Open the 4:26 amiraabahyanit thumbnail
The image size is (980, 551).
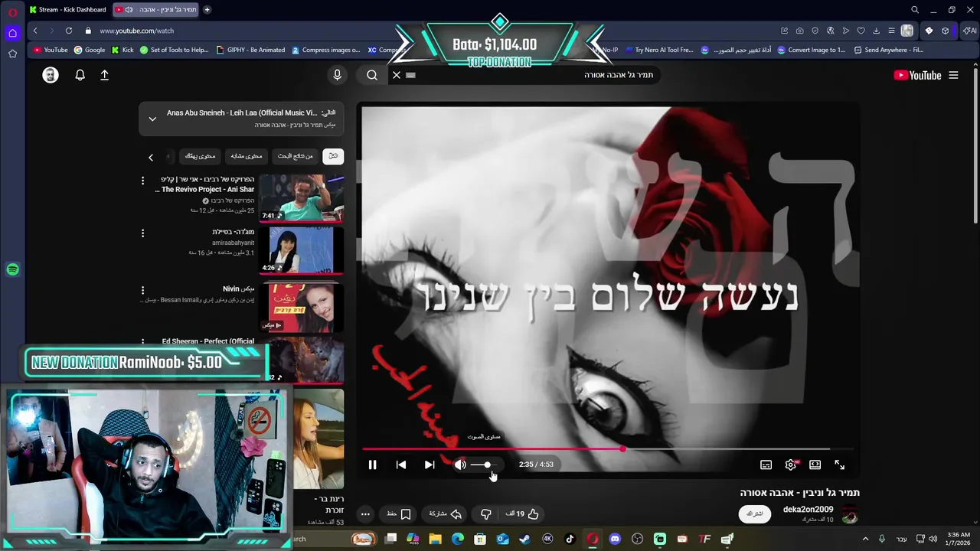[x=302, y=250]
